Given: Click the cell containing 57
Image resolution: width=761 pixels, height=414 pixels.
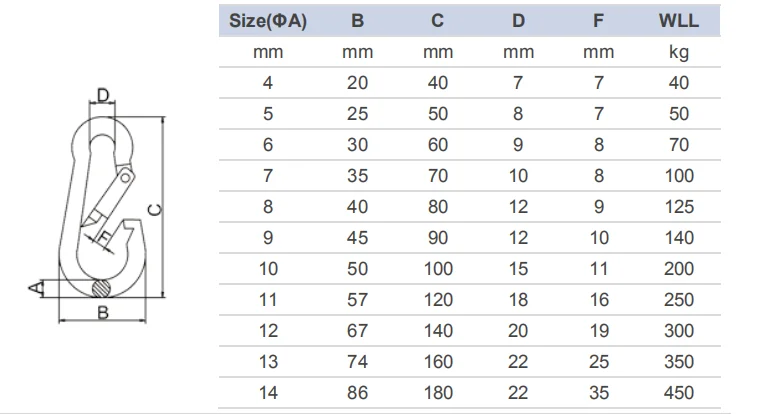Looking at the screenshot, I should pos(357,301).
